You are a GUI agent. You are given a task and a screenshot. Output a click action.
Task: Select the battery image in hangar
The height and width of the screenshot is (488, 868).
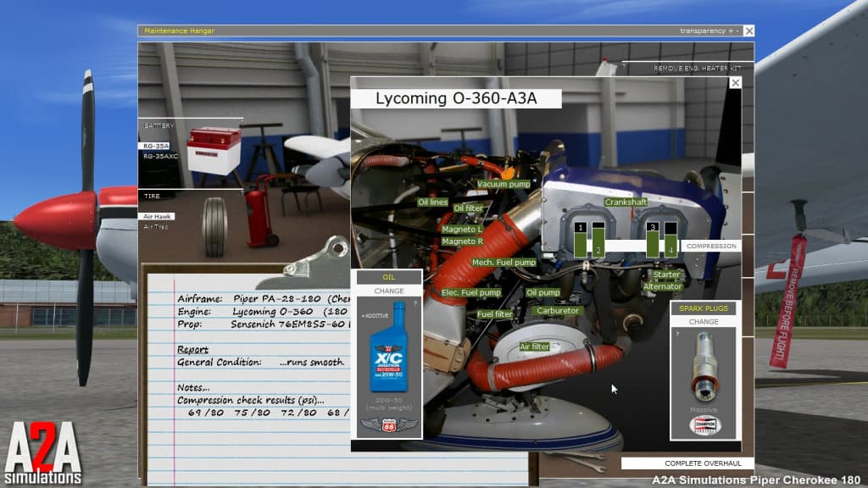pos(214,151)
